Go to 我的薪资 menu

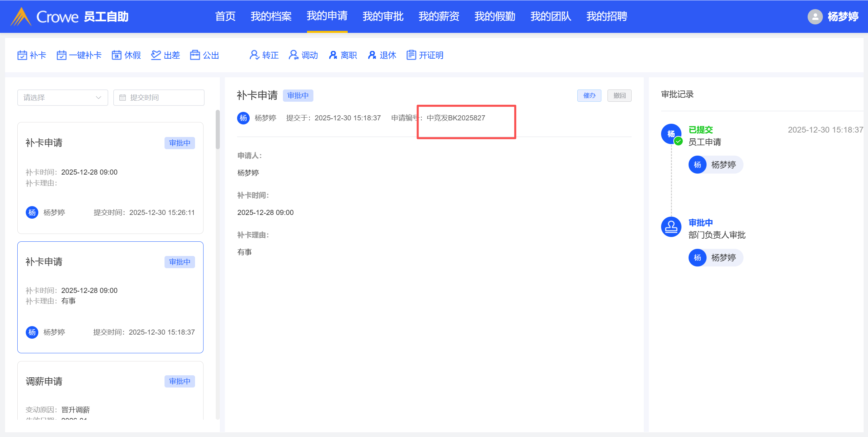(x=439, y=16)
